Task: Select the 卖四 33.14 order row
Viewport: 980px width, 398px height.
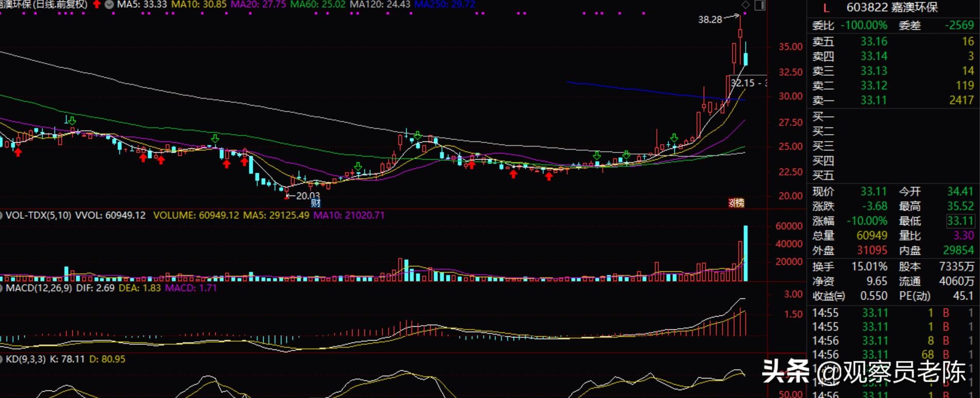Action: pyautogui.click(x=893, y=56)
